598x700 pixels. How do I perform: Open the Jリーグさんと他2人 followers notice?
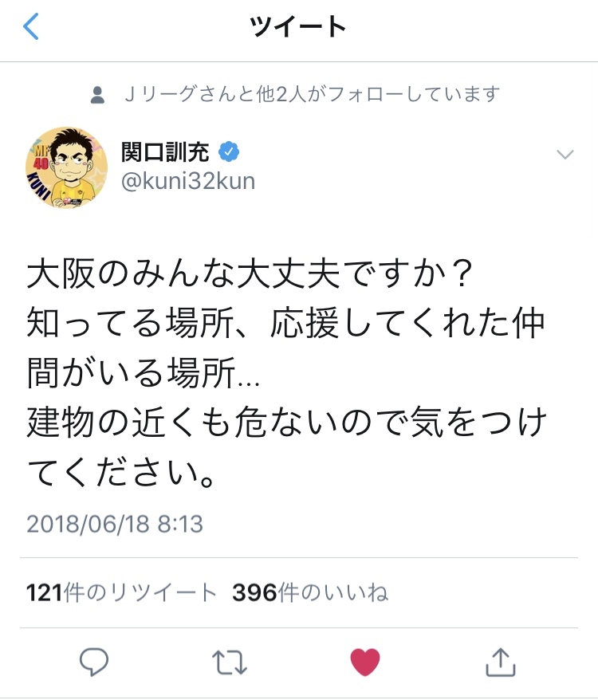pos(311,95)
